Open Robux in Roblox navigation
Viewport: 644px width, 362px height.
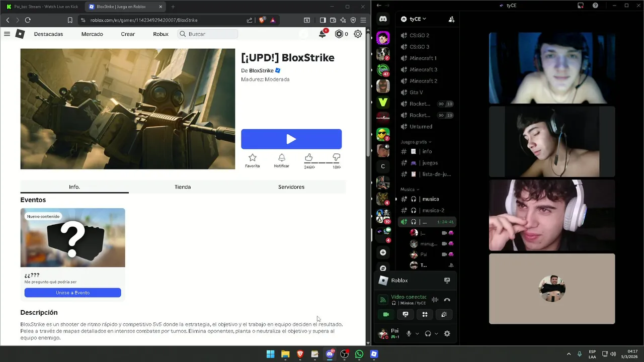click(x=160, y=34)
